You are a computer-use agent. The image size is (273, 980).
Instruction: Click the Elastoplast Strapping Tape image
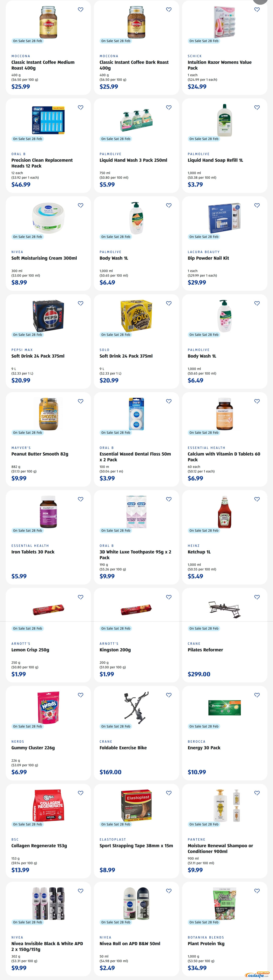pyautogui.click(x=136, y=805)
